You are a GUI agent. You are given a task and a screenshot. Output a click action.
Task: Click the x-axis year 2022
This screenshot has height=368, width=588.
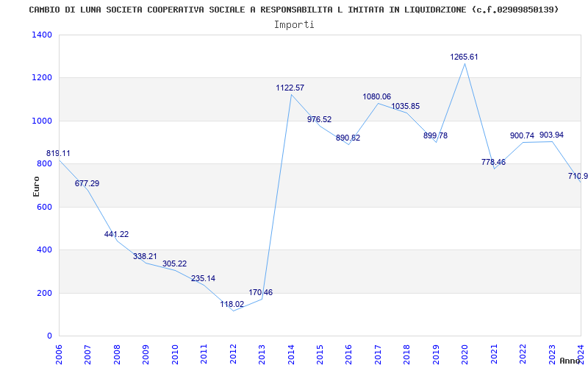click(523, 355)
